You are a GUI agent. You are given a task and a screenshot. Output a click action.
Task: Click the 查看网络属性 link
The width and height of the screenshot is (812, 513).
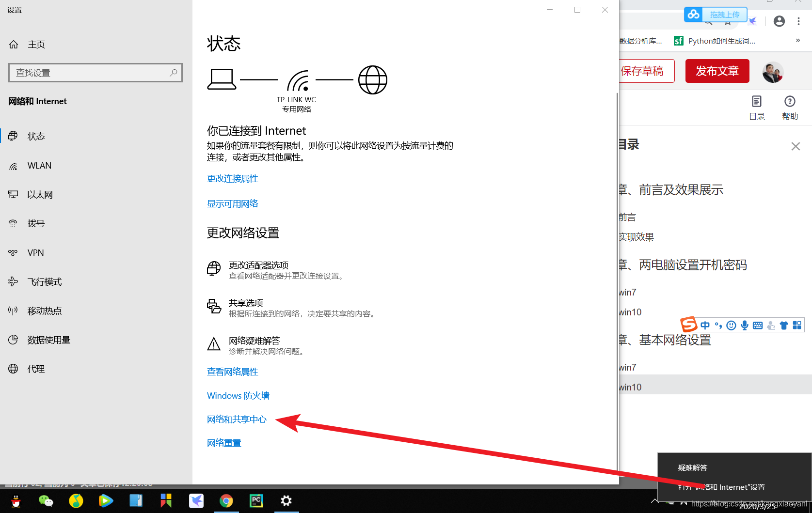click(x=233, y=372)
